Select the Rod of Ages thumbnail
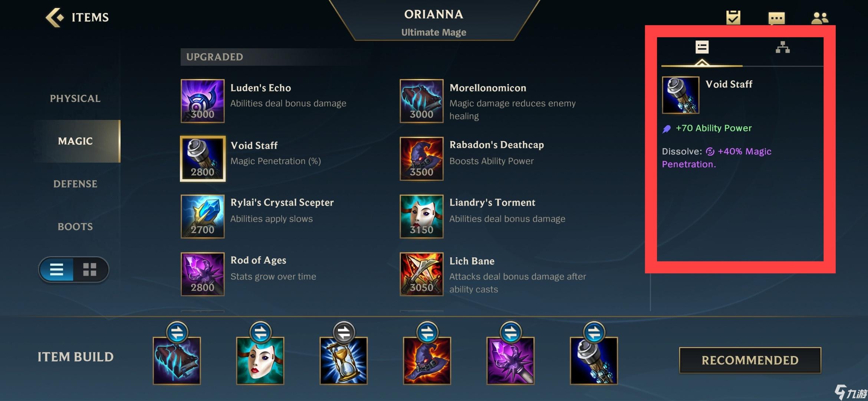 (x=203, y=274)
